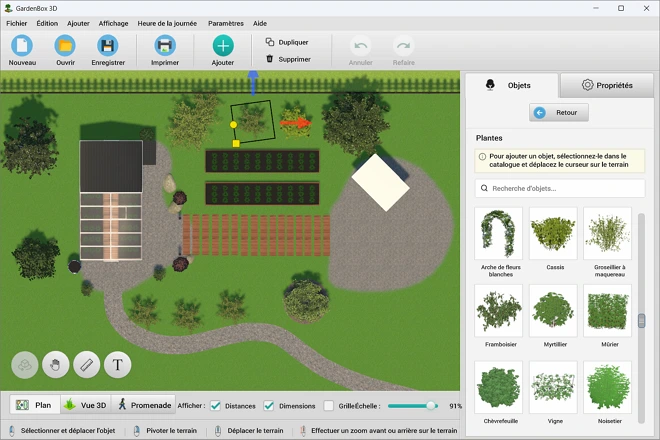The height and width of the screenshot is (440, 660).
Task: Switch to the Propriétés tab
Action: (606, 85)
